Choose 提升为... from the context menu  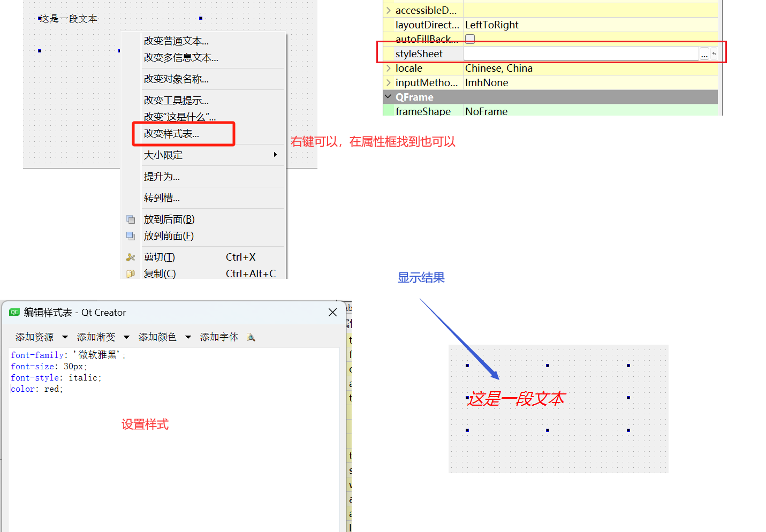[x=162, y=177]
